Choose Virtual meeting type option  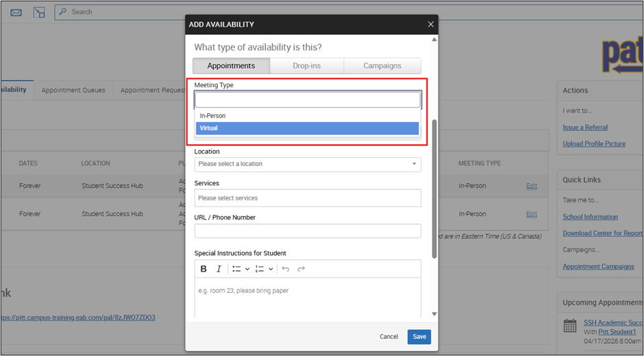point(308,128)
